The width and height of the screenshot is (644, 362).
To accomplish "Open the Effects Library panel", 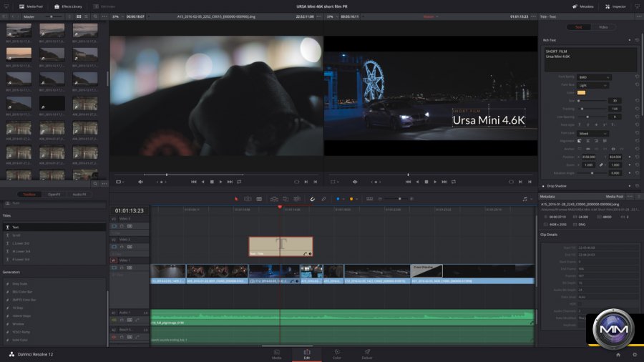I will (x=68, y=6).
